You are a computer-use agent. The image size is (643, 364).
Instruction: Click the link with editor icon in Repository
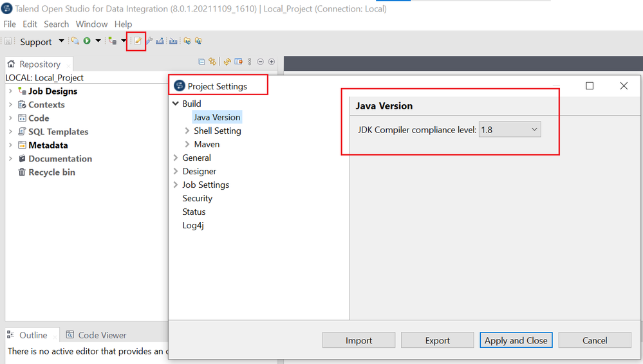pyautogui.click(x=212, y=62)
